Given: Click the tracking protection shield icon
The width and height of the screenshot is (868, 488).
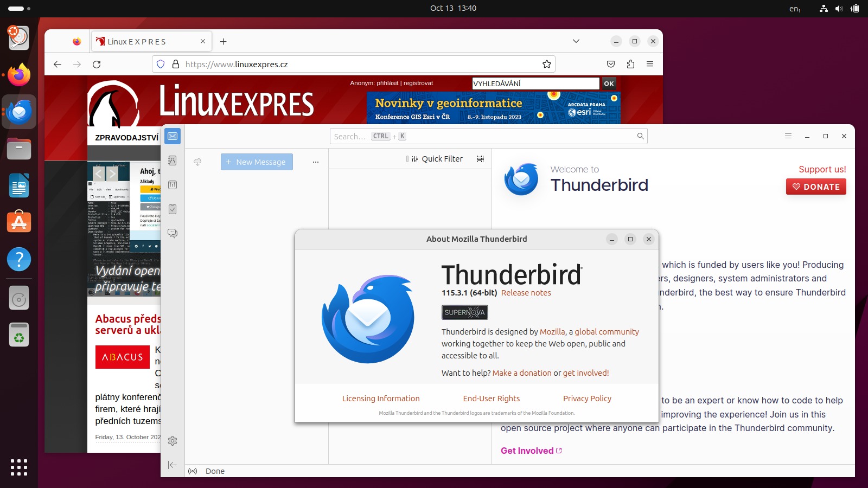Looking at the screenshot, I should [x=161, y=64].
